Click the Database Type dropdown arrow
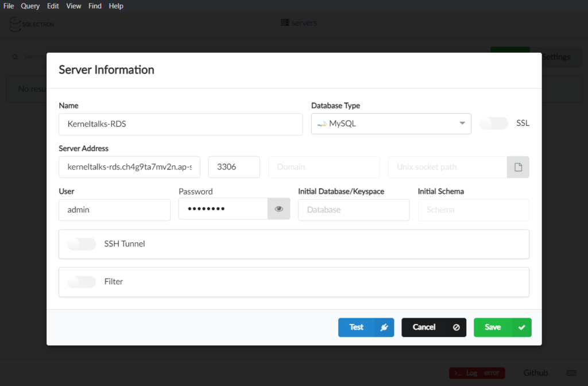This screenshot has height=386, width=588. 462,123
